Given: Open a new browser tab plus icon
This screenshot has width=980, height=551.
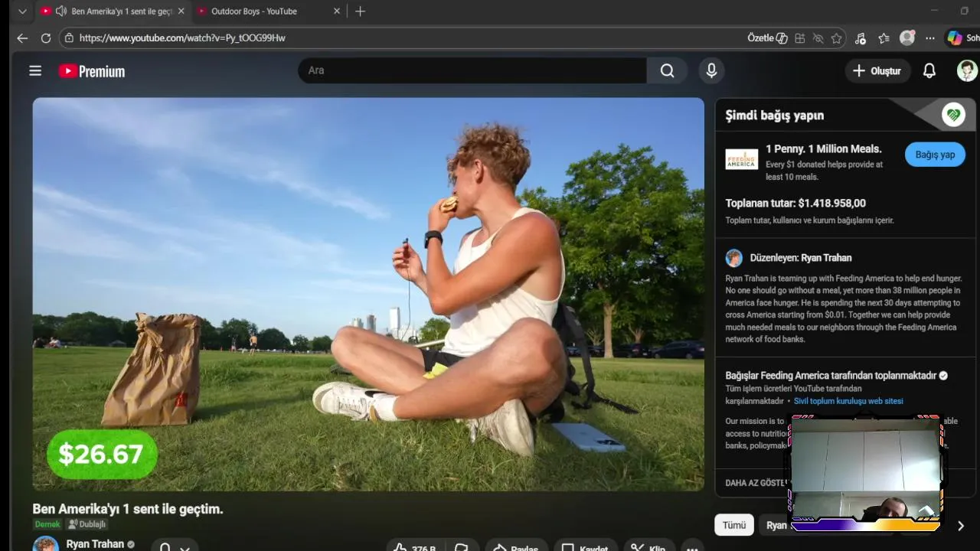Looking at the screenshot, I should (360, 11).
